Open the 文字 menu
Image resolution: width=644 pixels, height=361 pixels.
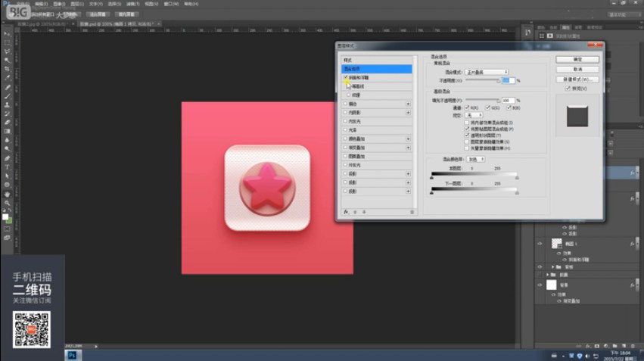pos(95,4)
